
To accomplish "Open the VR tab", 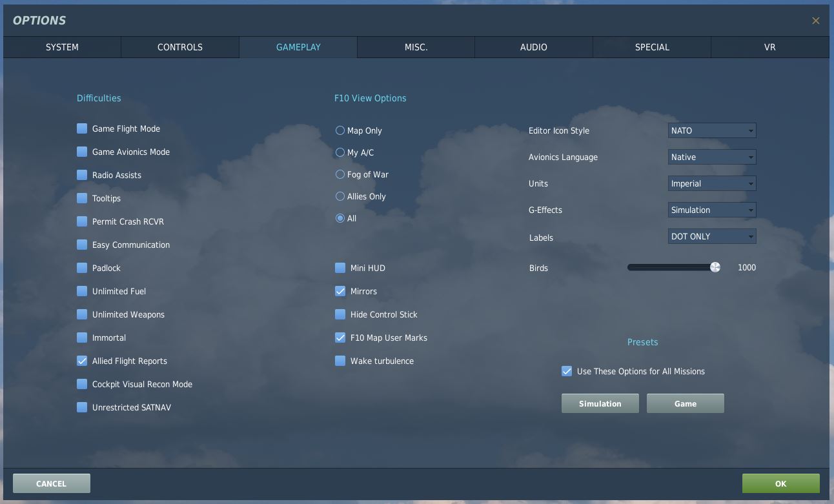I will click(x=770, y=47).
